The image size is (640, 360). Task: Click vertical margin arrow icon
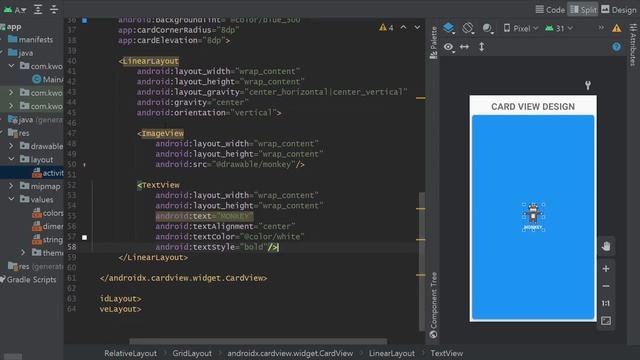[482, 47]
